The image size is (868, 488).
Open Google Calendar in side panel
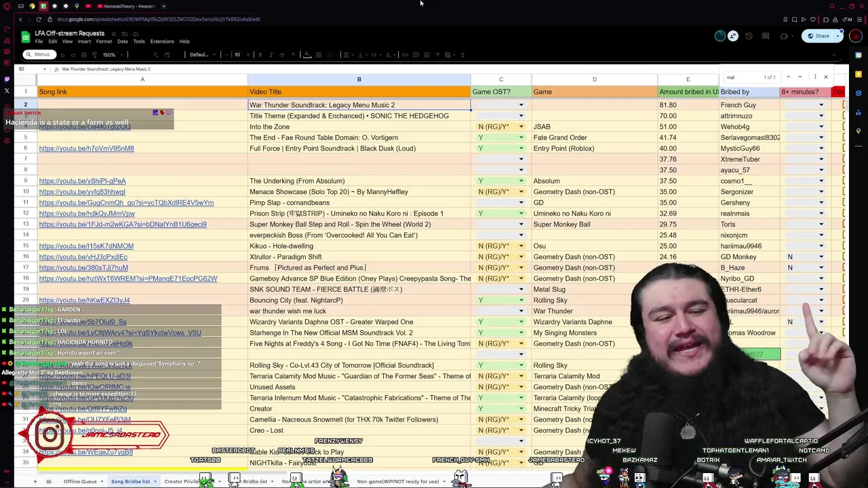(x=859, y=55)
